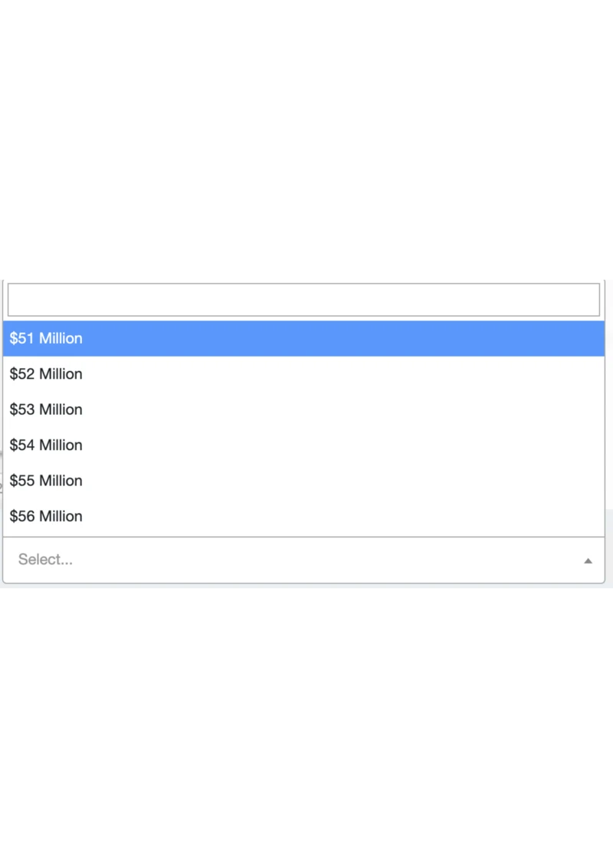613x868 pixels.
Task: Set value to $51 Million
Action: click(x=46, y=338)
